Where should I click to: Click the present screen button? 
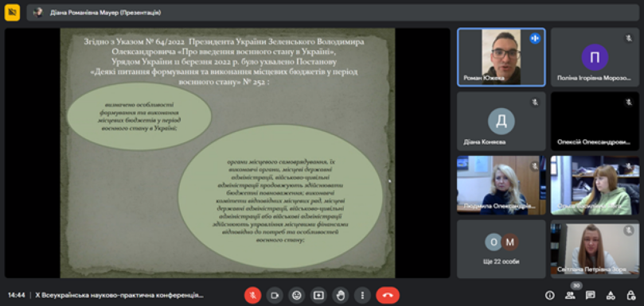pyautogui.click(x=318, y=295)
